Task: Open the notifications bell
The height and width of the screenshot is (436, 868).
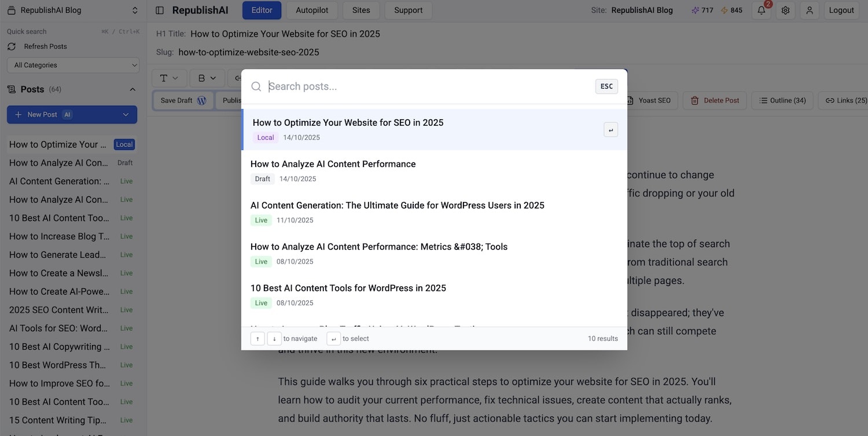Action: tap(762, 10)
